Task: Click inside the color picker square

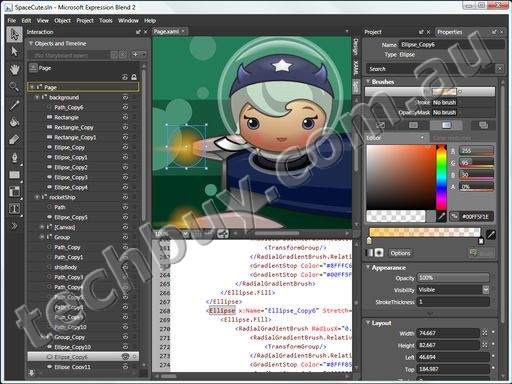Action: 401,177
